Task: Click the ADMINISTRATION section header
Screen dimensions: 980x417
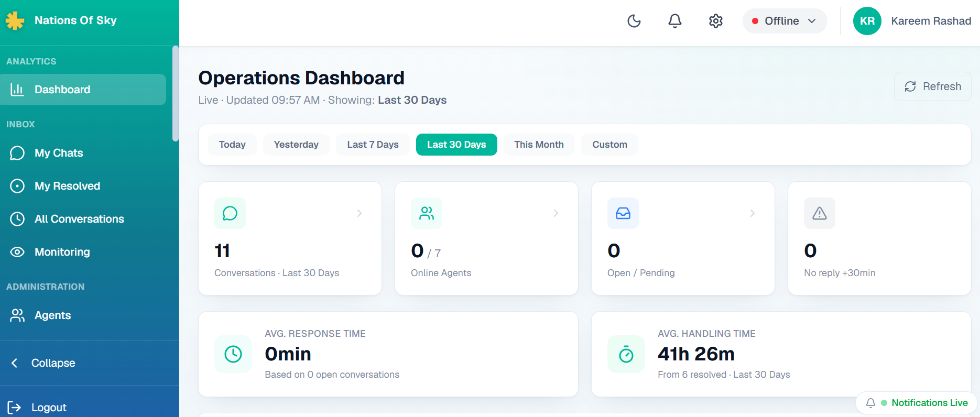Action: pos(45,287)
